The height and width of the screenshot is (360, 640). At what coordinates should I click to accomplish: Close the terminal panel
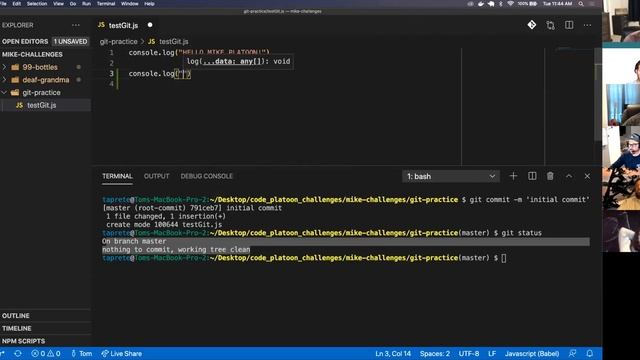click(587, 176)
